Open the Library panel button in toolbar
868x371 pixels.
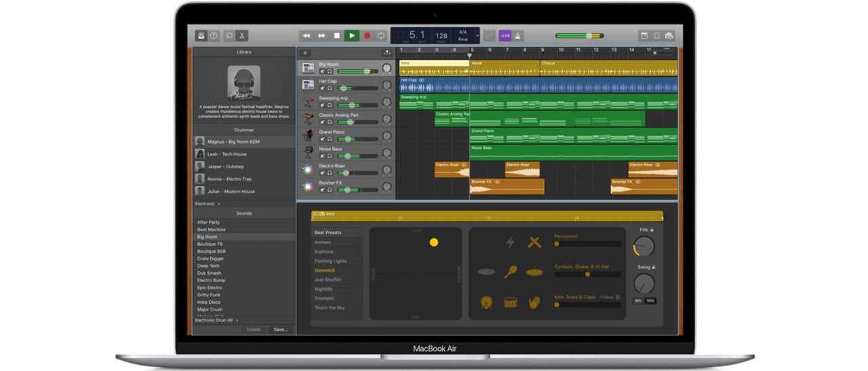pyautogui.click(x=201, y=35)
